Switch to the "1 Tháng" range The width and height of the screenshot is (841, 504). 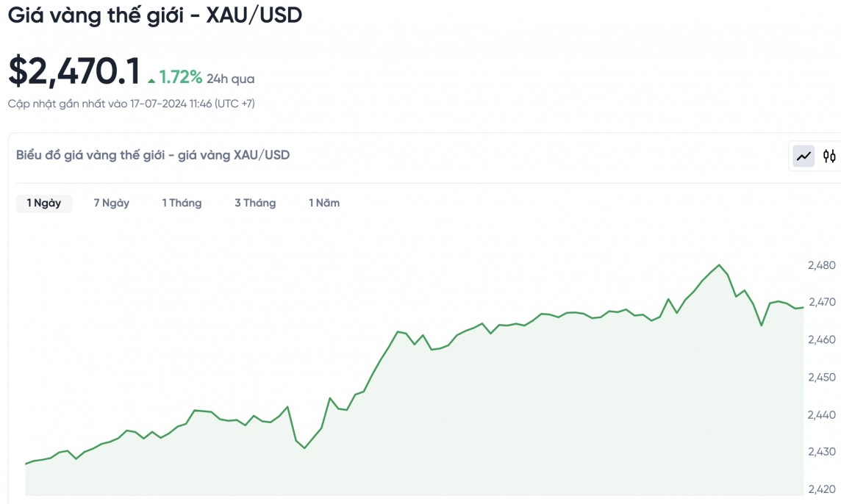click(182, 203)
